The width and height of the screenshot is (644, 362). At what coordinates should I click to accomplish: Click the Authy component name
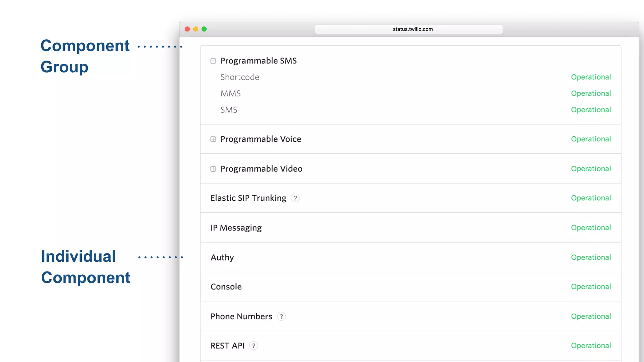222,258
